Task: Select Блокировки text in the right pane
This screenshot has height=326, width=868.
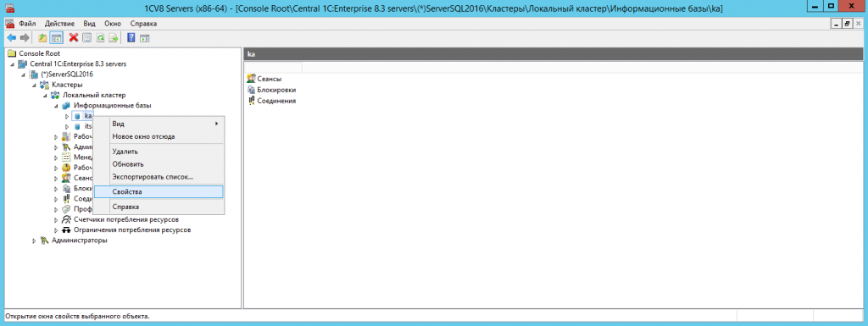Action: tap(276, 90)
